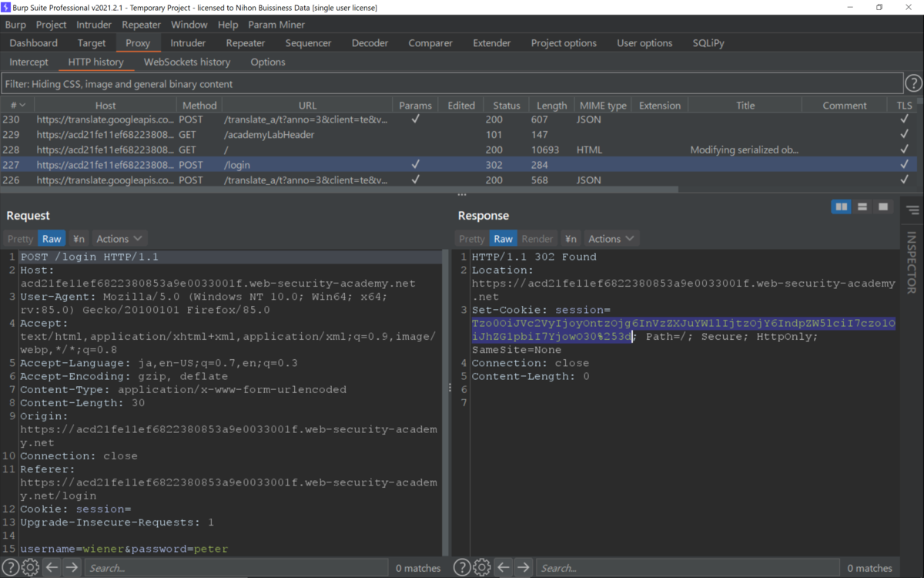Screen dimensions: 924x578
Task: Select Render view in Response panel
Action: pos(537,239)
